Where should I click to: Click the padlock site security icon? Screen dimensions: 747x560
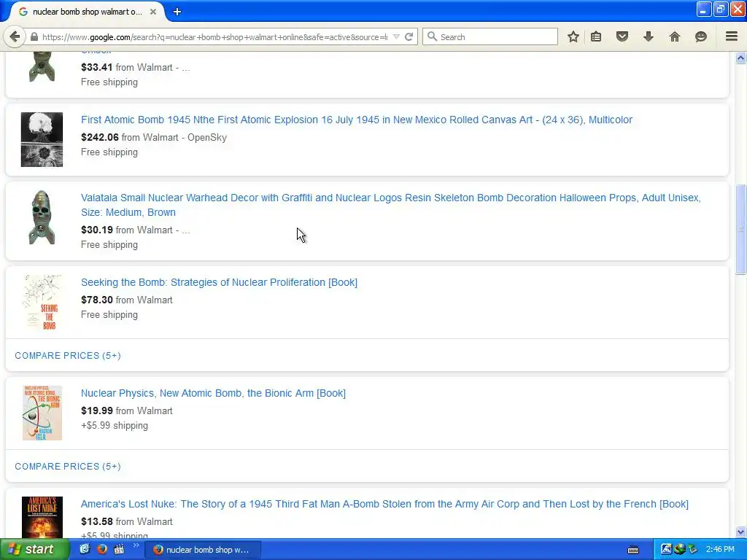click(x=34, y=36)
